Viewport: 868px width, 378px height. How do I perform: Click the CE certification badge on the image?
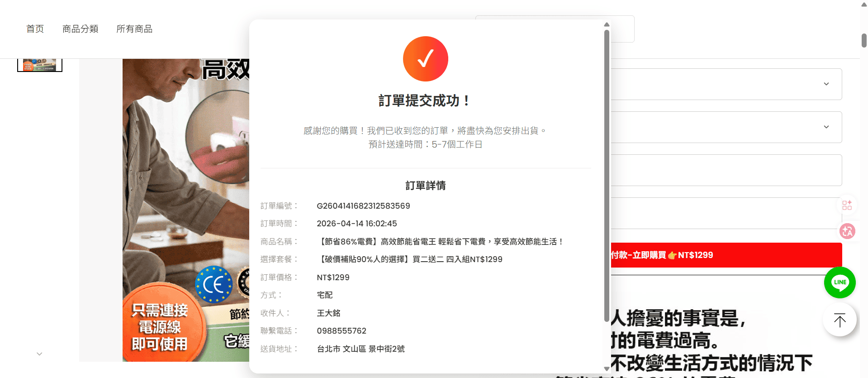(213, 285)
